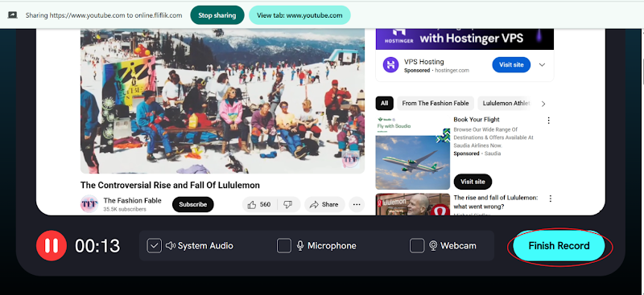This screenshot has width=644, height=295.
Task: Click the Share button under the video
Action: pos(324,204)
